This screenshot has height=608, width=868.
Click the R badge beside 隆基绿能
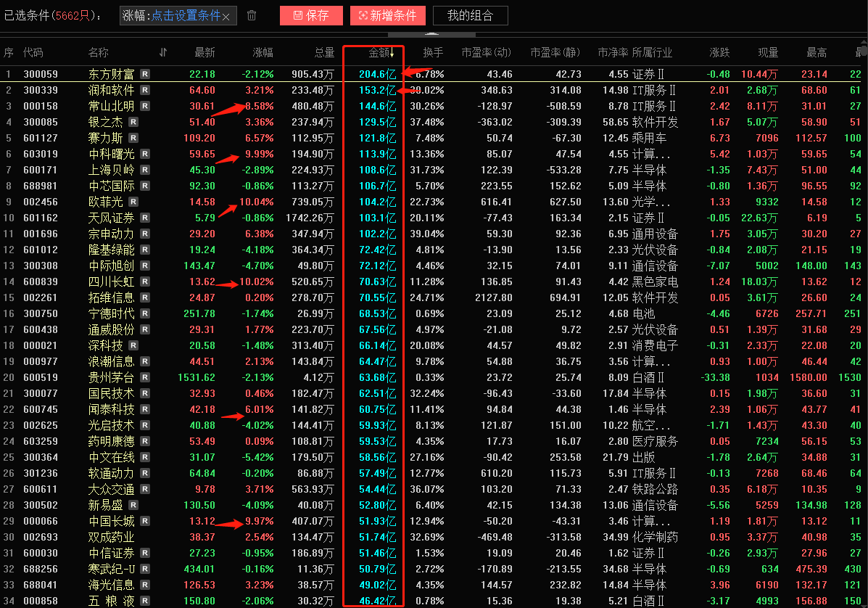pos(144,250)
